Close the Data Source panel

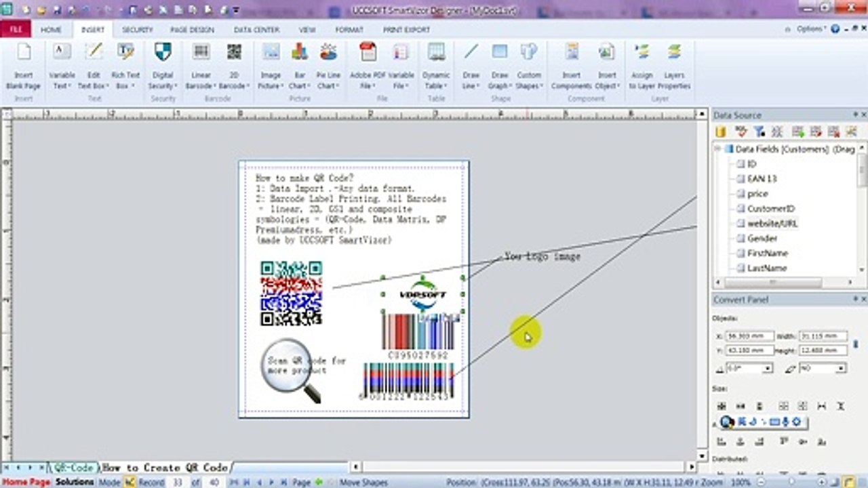(863, 115)
